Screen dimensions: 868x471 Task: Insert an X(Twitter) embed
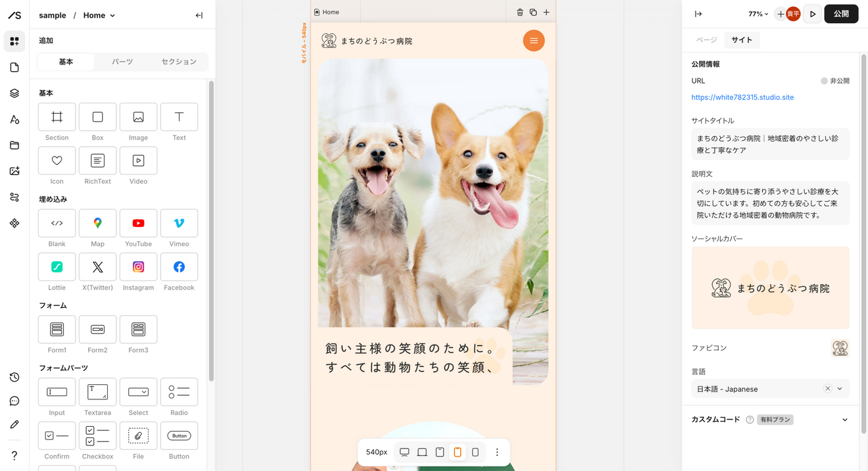point(97,266)
